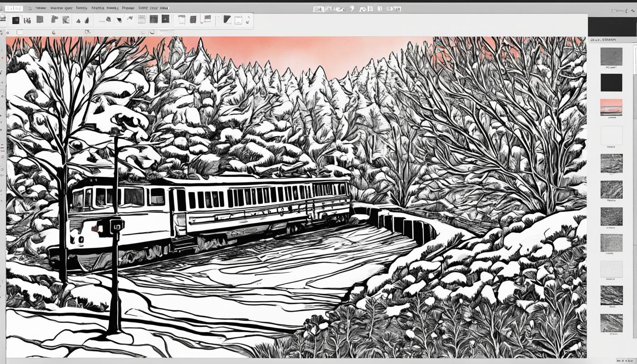The image size is (637, 364).
Task: Click the status control at bottom-right corner
Action: [626, 361]
